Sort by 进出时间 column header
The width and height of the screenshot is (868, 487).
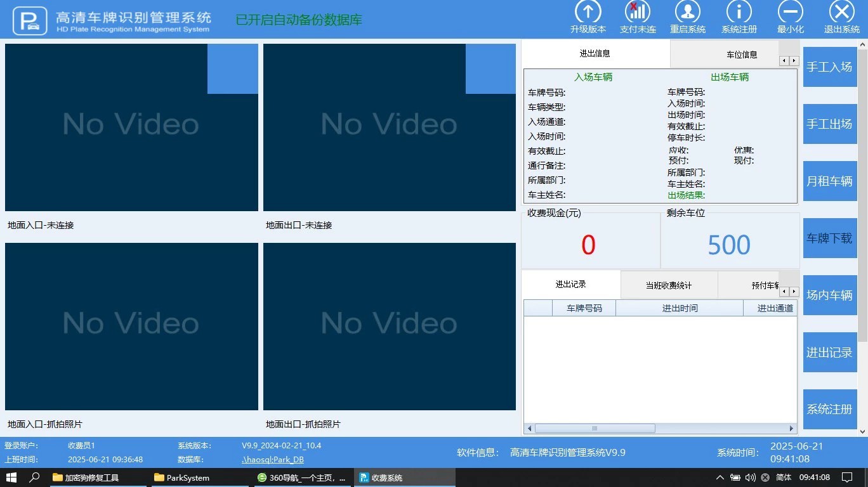(x=680, y=308)
